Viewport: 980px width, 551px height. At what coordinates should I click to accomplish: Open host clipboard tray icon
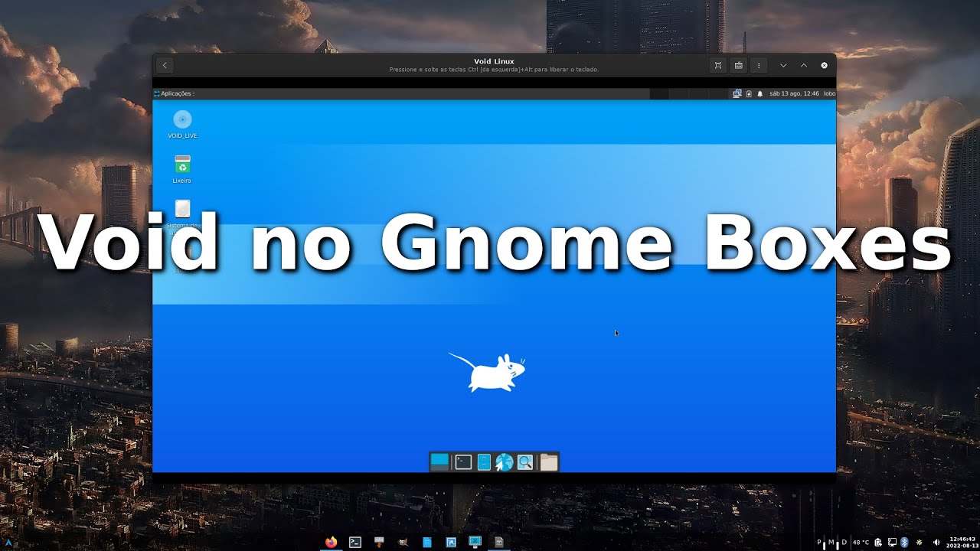coord(878,543)
